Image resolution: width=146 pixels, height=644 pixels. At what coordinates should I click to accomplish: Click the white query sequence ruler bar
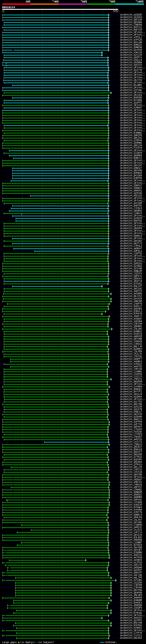click(60, 9)
